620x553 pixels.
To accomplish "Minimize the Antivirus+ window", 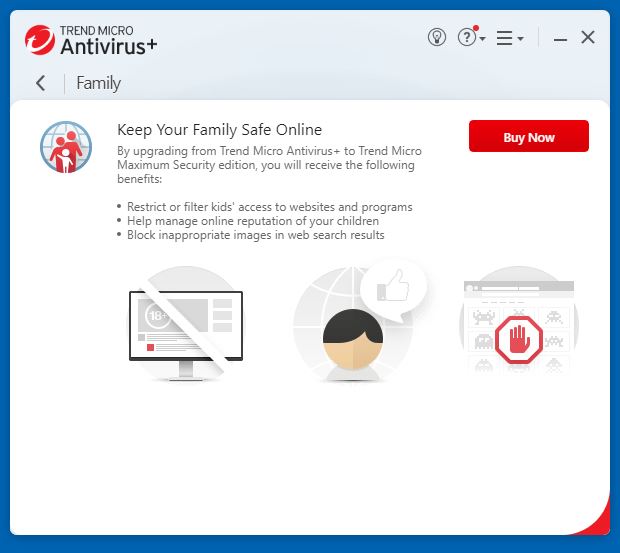I will [x=560, y=39].
